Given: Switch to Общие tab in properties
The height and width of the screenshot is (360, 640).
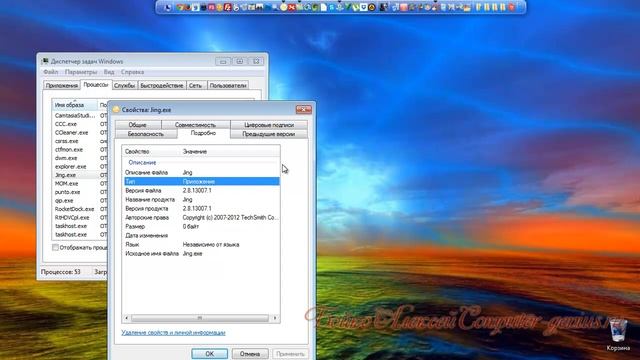Looking at the screenshot, I should click(x=138, y=125).
